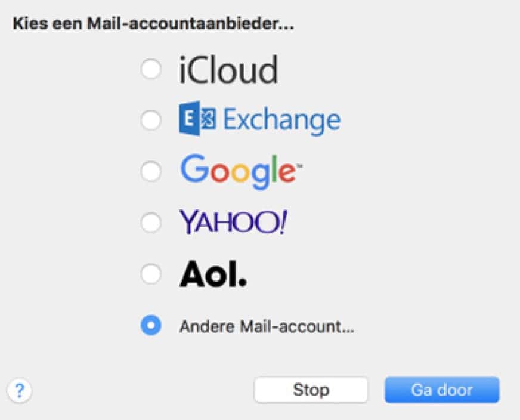Click the iCloud logo text
The image size is (520, 420).
tap(228, 70)
